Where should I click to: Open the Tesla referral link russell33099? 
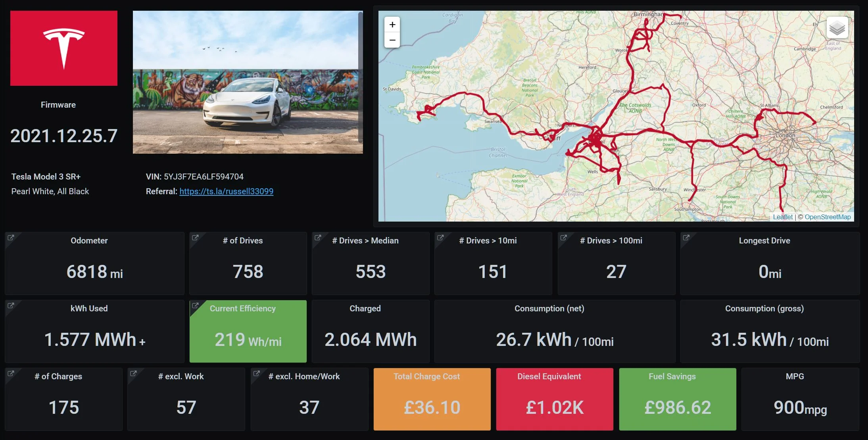(x=226, y=191)
